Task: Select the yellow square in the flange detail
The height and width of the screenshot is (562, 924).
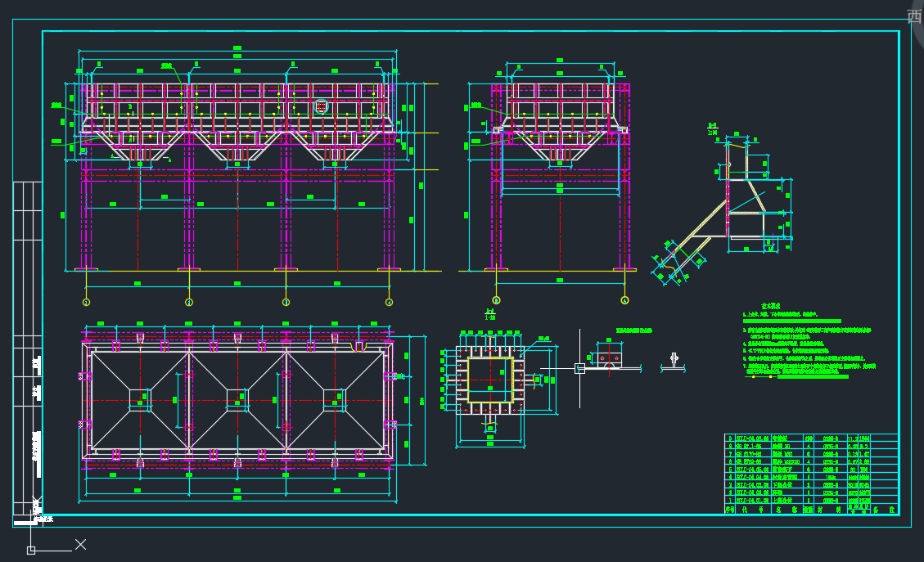Action: [x=490, y=380]
